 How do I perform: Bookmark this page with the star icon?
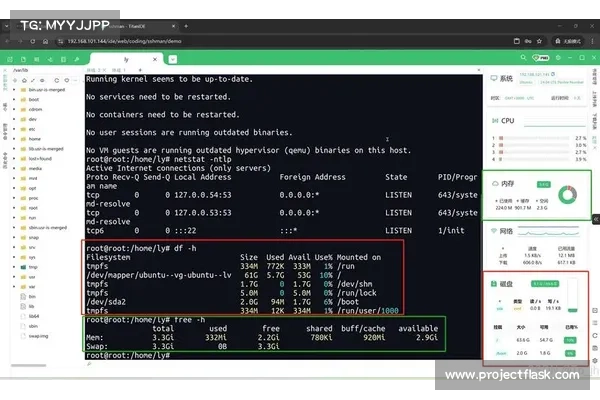pyautogui.click(x=539, y=41)
